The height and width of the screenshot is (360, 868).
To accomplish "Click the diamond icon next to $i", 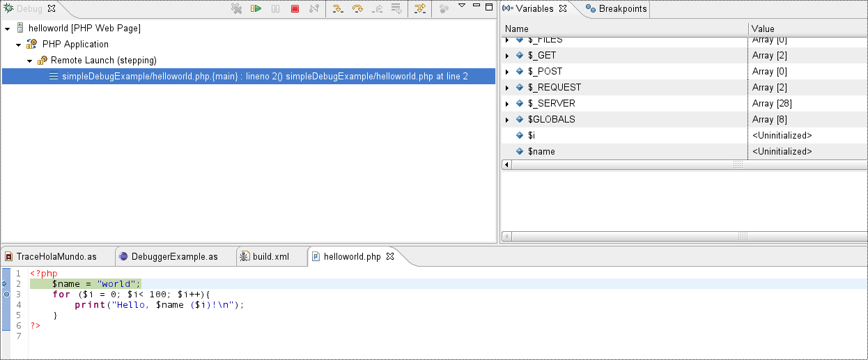I will (520, 135).
